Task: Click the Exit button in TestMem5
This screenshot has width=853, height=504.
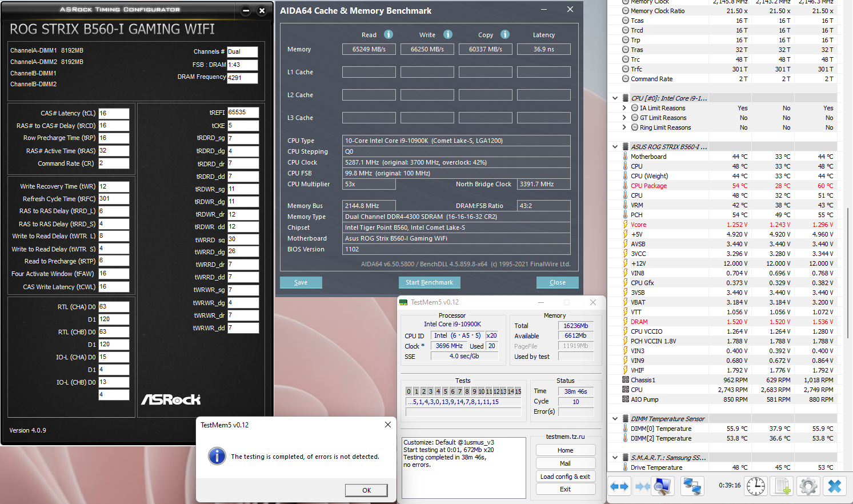Action: pyautogui.click(x=566, y=489)
